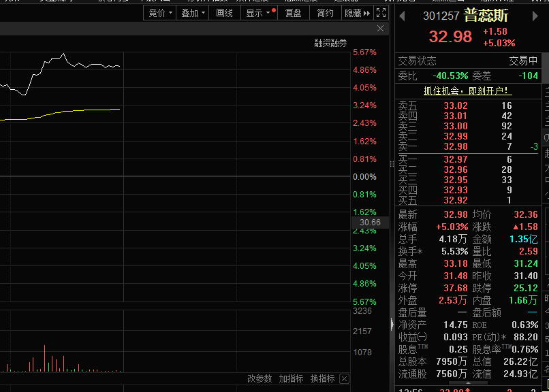549x392 pixels.
Task: Click the 隐藏 hide panel button
Action: tap(357, 14)
